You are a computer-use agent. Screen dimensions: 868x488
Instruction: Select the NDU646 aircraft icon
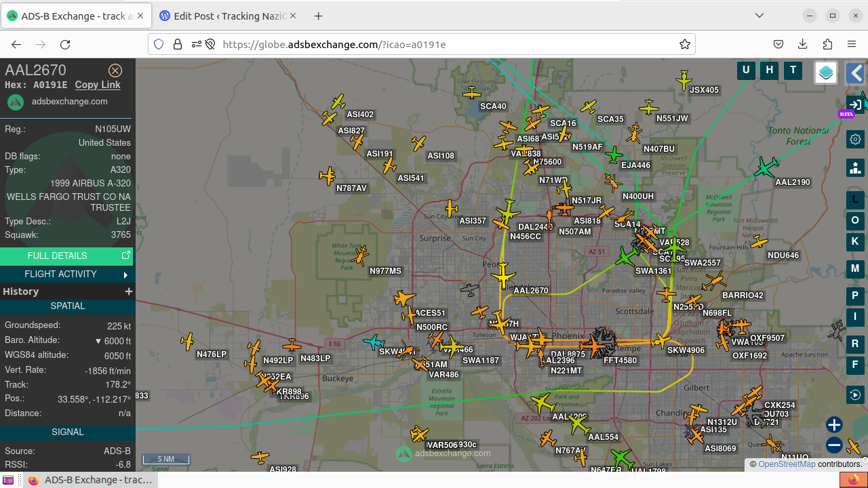[759, 242]
